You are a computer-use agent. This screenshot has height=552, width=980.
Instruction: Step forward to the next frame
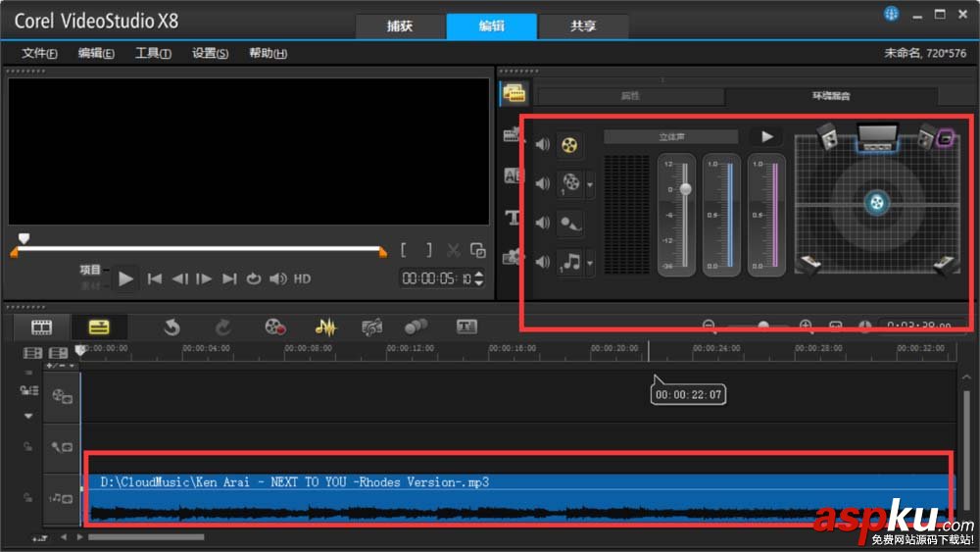click(204, 278)
